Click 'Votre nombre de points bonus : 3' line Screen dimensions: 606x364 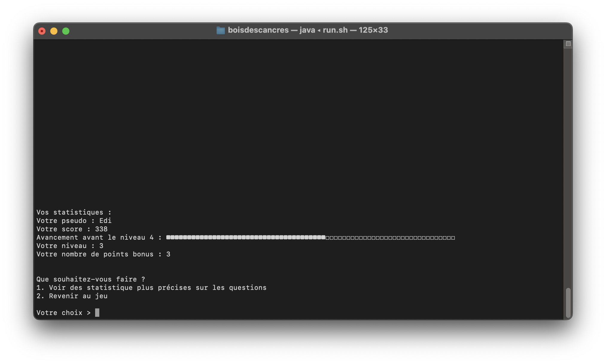103,254
